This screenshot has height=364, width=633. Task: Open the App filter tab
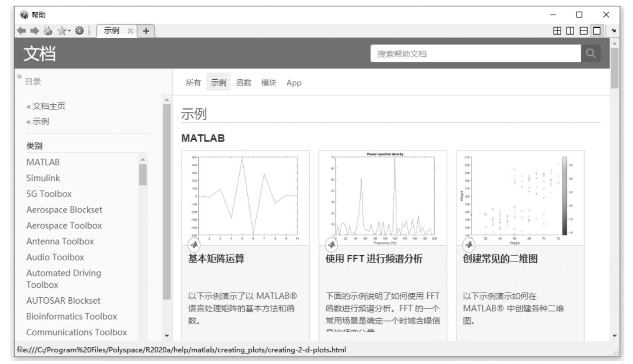pyautogui.click(x=294, y=83)
